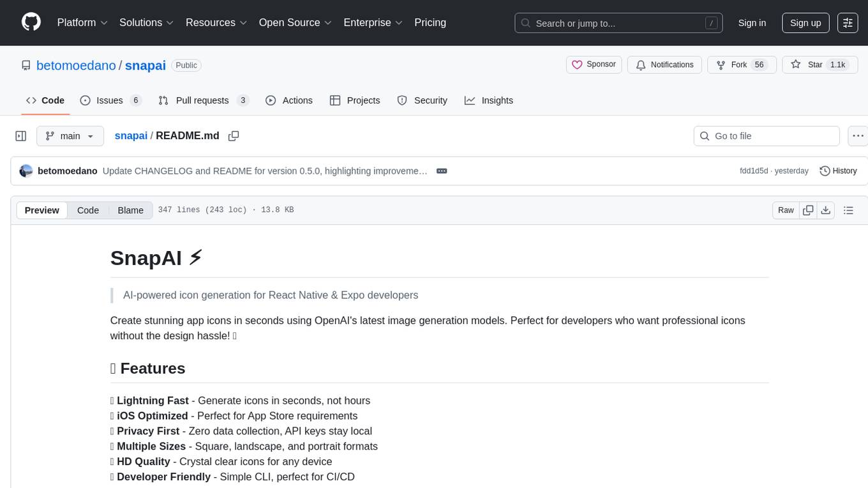Screen dimensions: 868x488
Task: Download the raw file
Action: click(x=826, y=210)
